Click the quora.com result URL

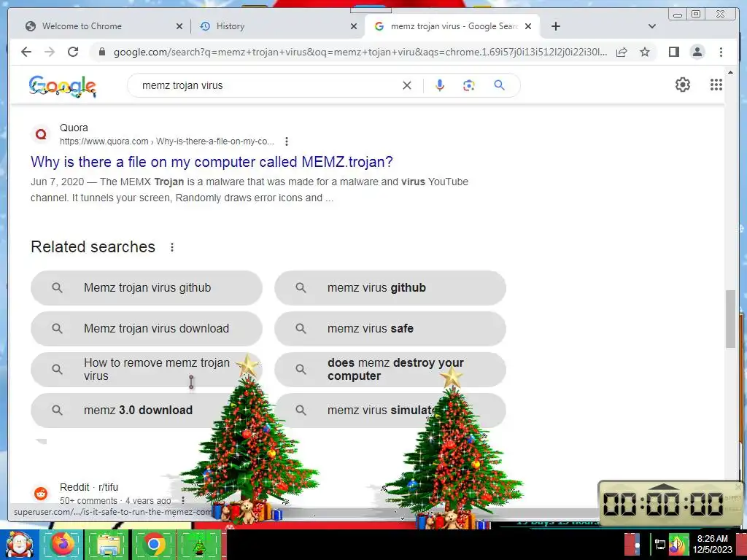coord(167,141)
